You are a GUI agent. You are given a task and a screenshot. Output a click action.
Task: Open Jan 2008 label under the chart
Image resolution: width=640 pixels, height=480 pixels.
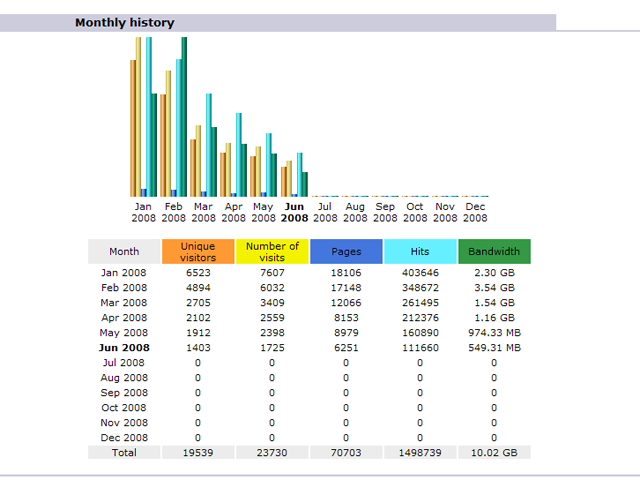(143, 212)
